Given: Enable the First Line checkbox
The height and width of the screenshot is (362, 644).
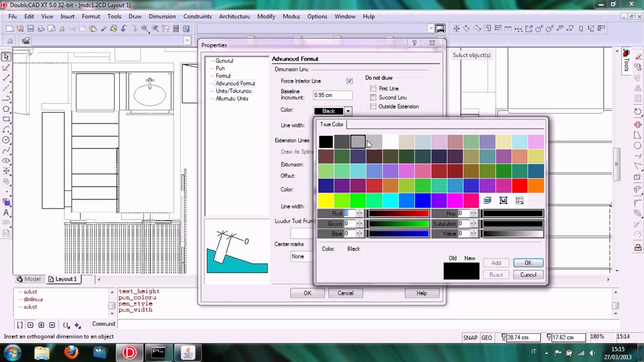Looking at the screenshot, I should point(373,88).
